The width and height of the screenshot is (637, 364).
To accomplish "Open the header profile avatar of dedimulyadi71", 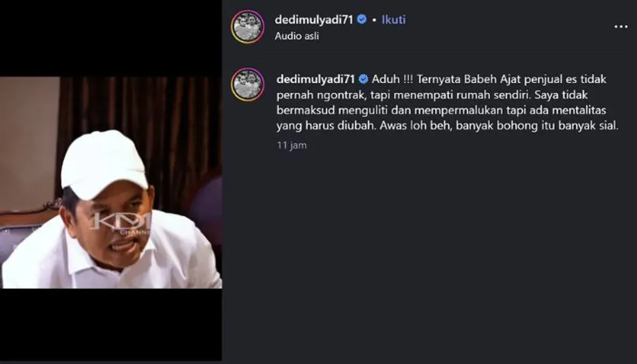I will point(247,27).
